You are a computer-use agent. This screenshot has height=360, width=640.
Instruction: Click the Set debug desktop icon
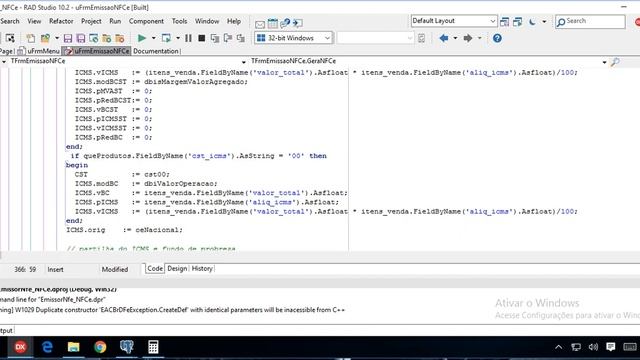coord(518,22)
